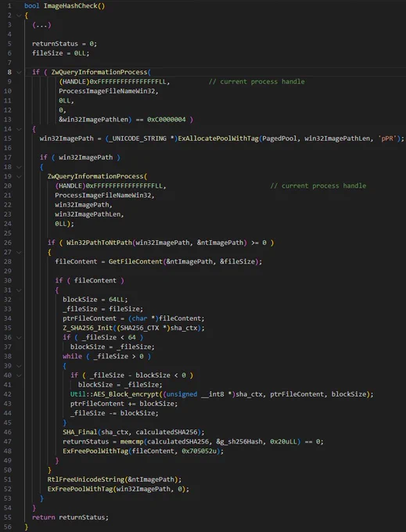406x532 pixels.
Task: Click the '// current process handle' comment on line 9
Action: (257, 81)
